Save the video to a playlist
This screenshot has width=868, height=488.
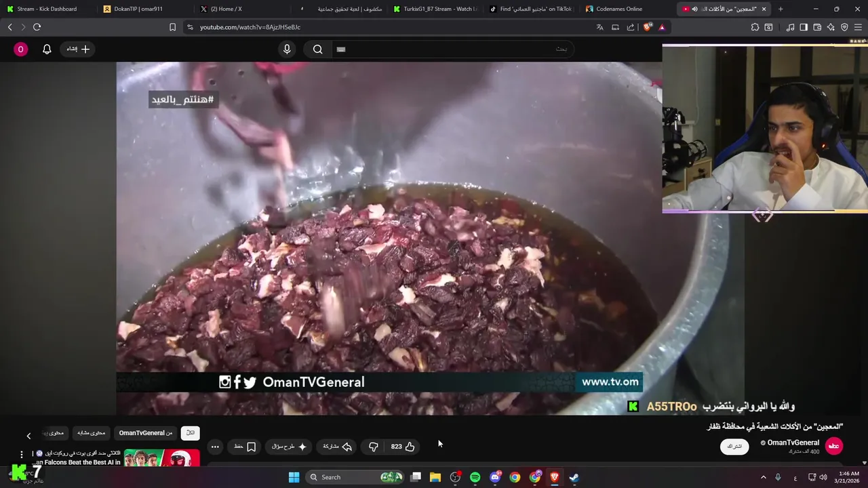245,447
